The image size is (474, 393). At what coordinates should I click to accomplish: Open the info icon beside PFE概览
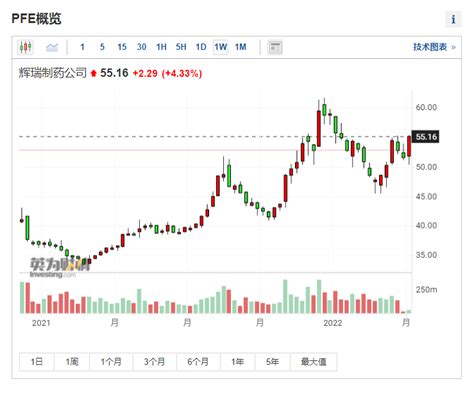click(x=453, y=19)
